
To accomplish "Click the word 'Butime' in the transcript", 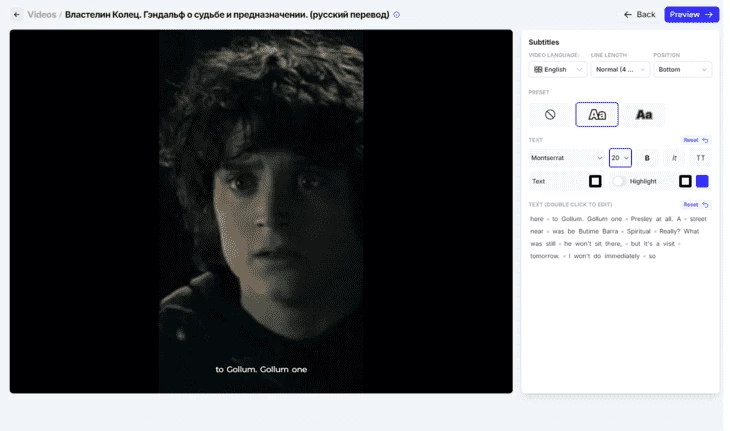I will click(x=588, y=231).
